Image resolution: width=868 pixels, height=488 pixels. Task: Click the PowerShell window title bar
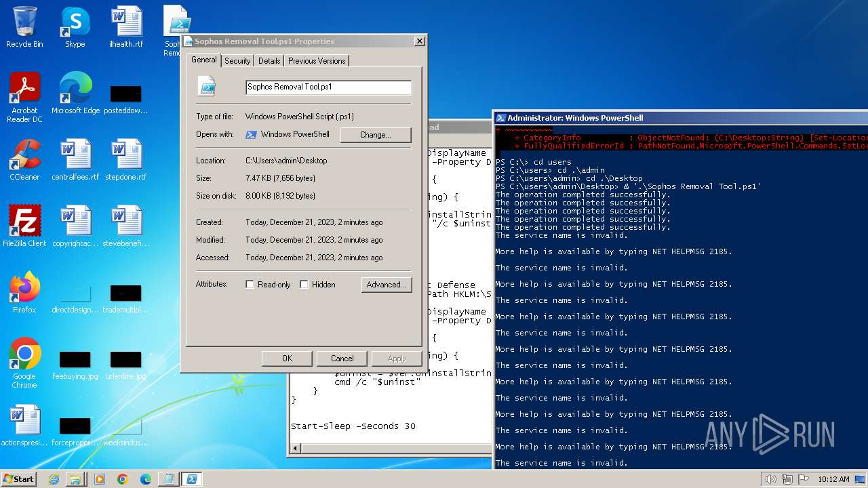coord(681,117)
